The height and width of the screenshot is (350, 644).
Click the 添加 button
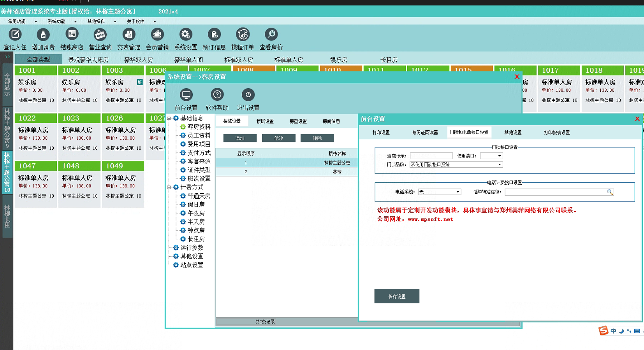[x=240, y=138]
